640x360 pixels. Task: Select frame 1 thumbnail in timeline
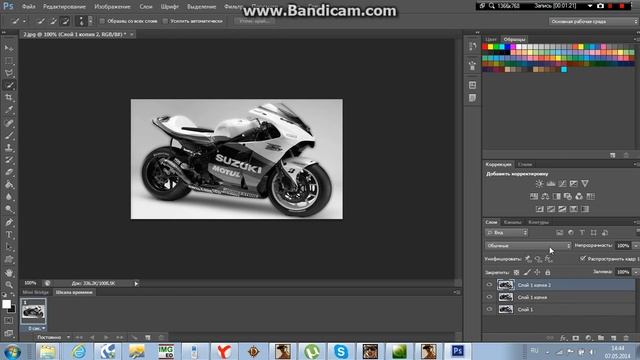33,311
